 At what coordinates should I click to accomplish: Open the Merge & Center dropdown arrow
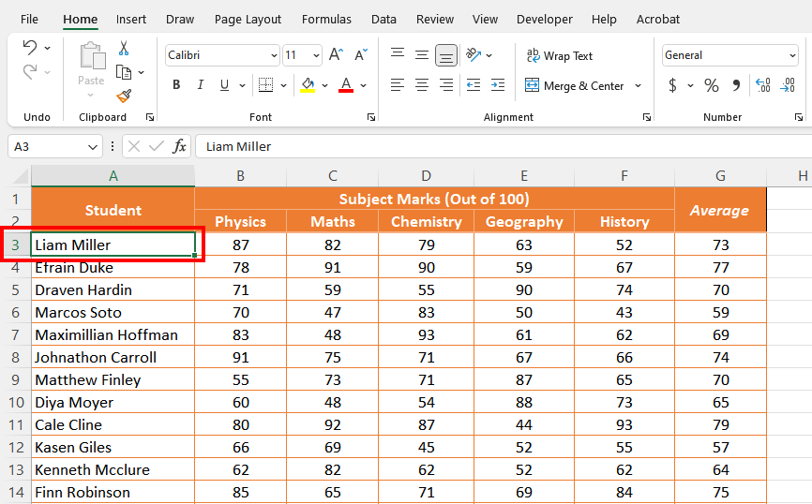[639, 86]
